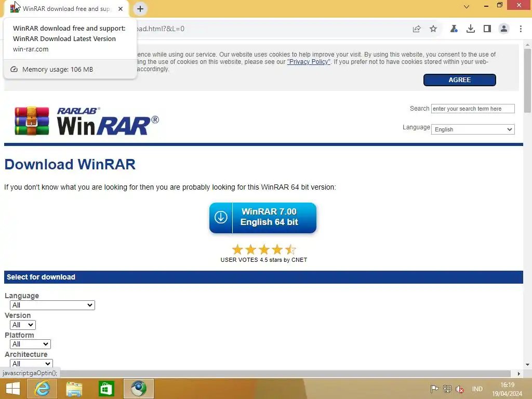
Task: Open the Windows Start button
Action: coord(13,389)
